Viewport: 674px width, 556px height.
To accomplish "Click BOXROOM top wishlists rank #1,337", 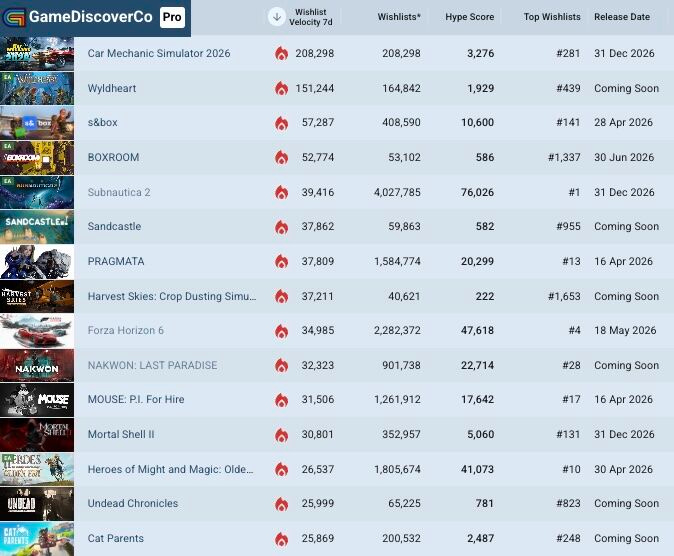I will tap(564, 157).
